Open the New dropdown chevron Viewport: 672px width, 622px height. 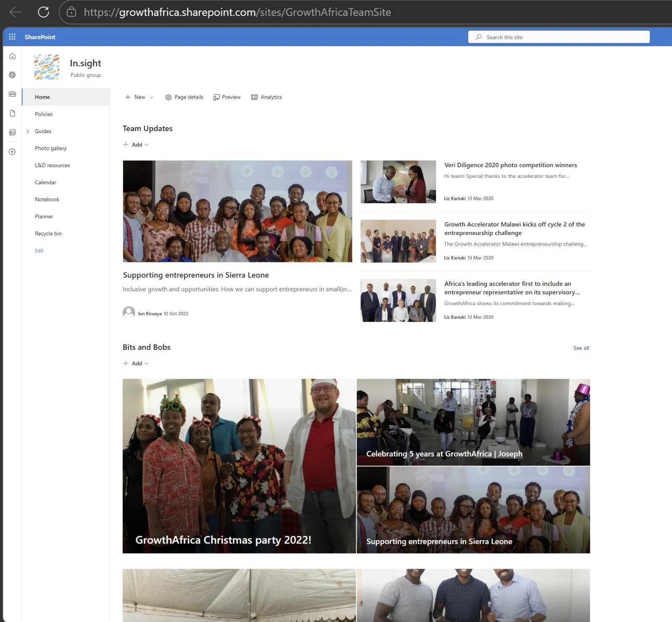[151, 97]
